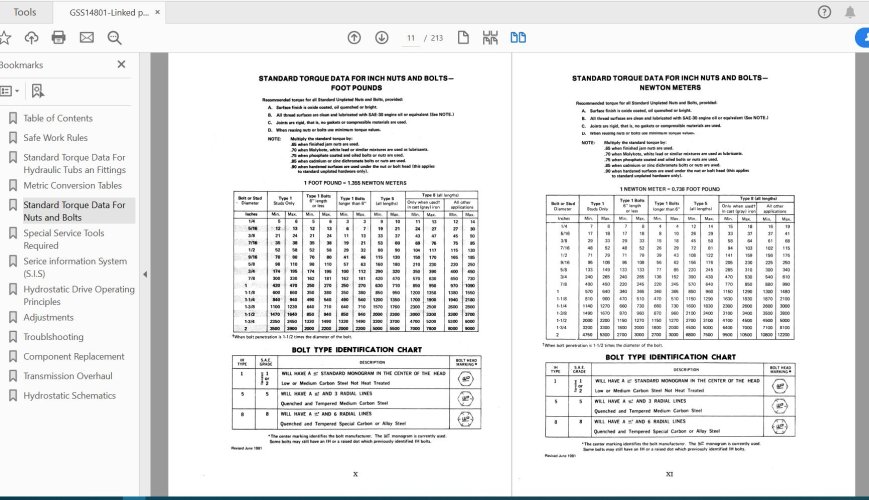Collapse the navigation pane with the arrow handle
The width and height of the screenshot is (869, 500).
pyautogui.click(x=145, y=274)
